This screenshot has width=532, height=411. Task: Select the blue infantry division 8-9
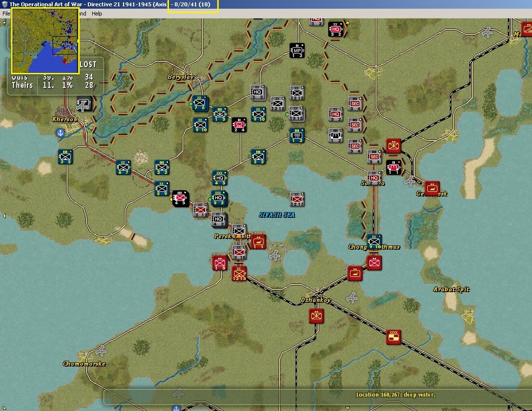(162, 189)
